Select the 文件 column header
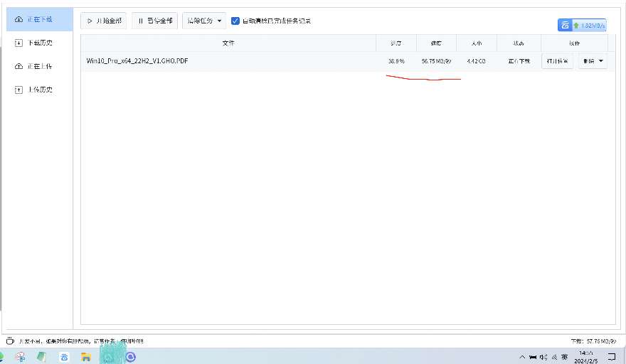 point(228,43)
